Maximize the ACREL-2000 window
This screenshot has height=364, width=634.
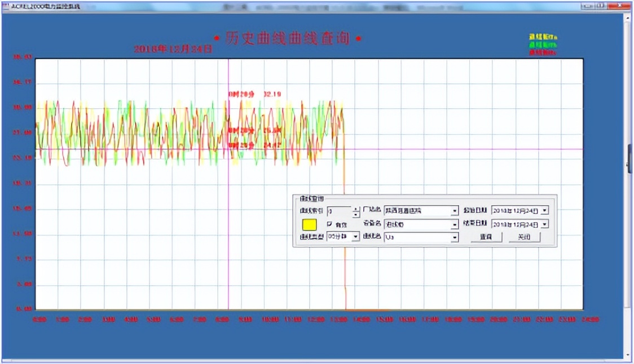click(601, 6)
